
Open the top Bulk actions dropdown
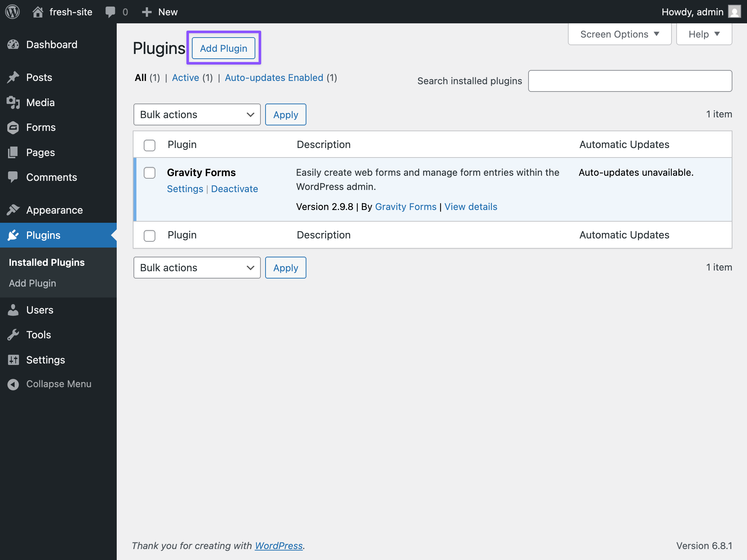coord(197,114)
